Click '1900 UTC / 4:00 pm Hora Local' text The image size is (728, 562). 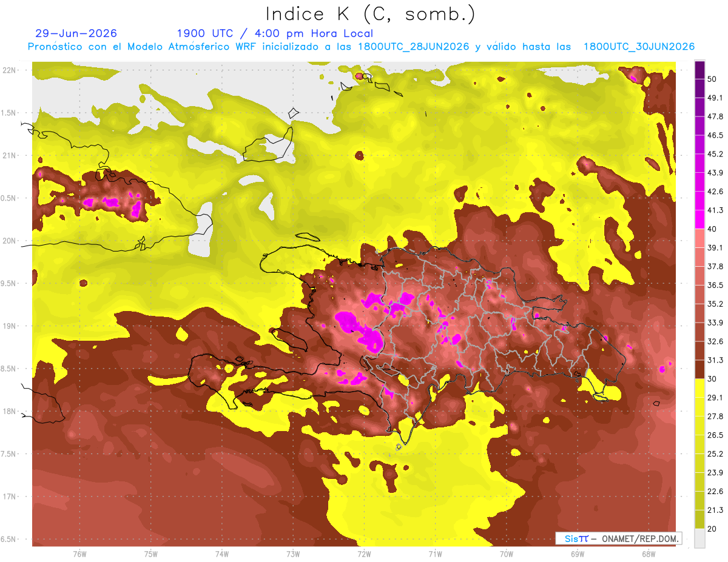point(275,33)
